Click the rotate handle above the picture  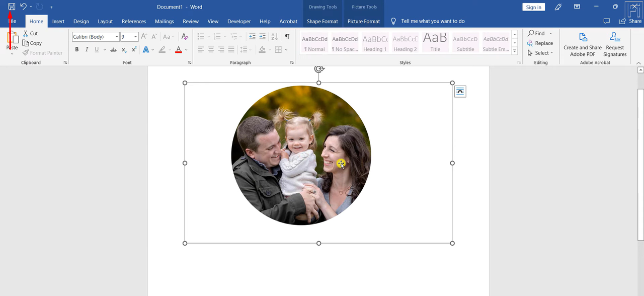click(x=318, y=69)
